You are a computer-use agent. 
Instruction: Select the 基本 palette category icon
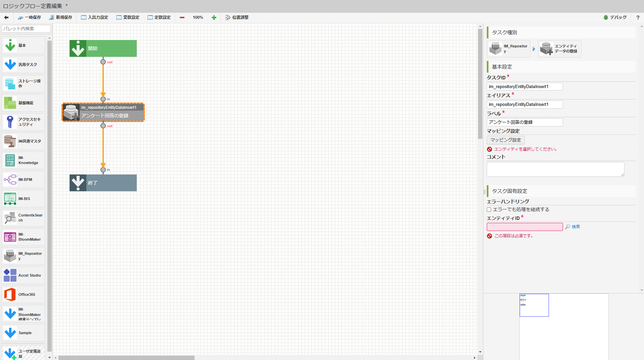coord(10,45)
